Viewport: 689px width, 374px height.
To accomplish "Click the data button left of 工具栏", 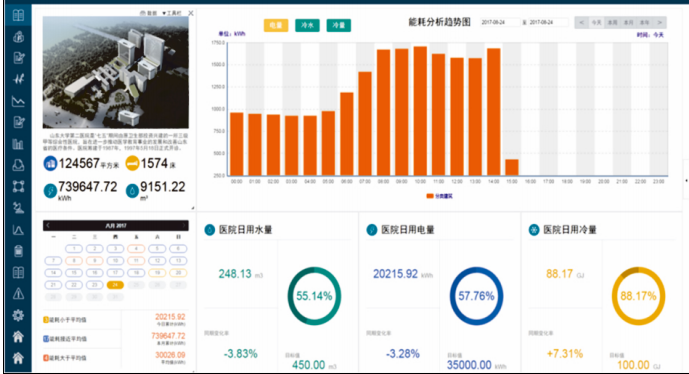I will click(x=149, y=13).
